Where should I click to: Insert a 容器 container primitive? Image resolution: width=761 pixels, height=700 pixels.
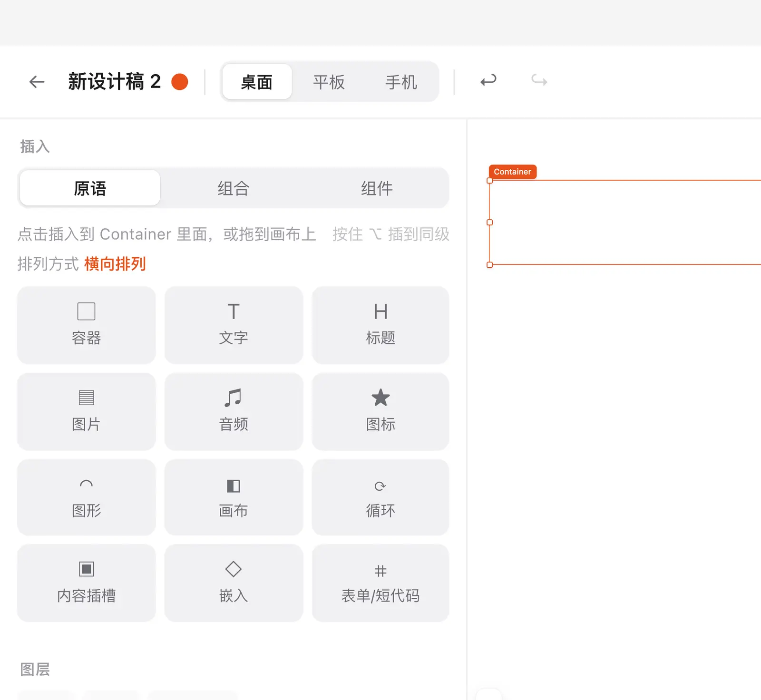(x=87, y=325)
